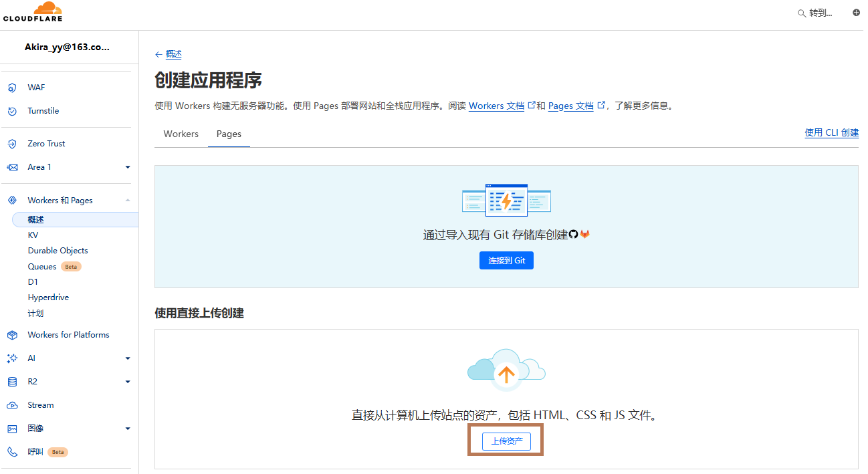
Task: Expand the R2 section arrow
Action: [128, 382]
